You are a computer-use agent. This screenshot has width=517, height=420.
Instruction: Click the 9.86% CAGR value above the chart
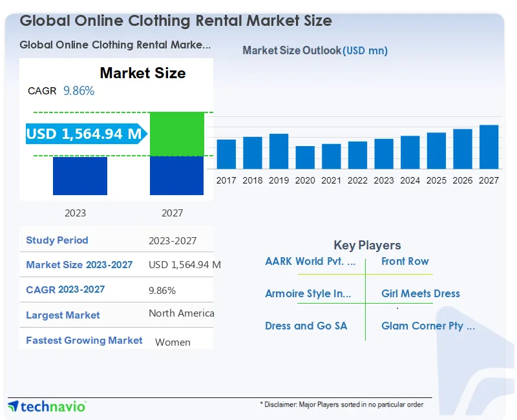(79, 90)
